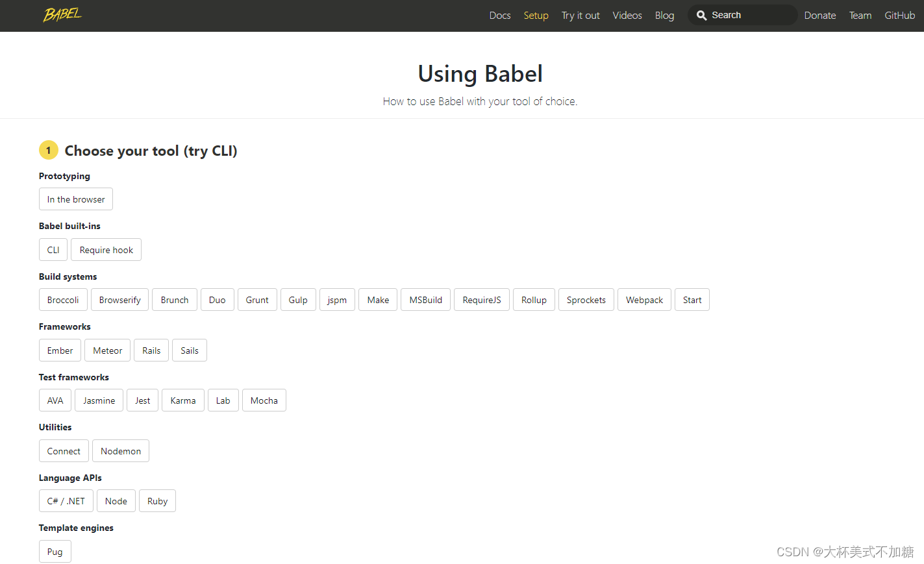The image size is (924, 564).
Task: Click the Babel built-ins section label
Action: 69,226
